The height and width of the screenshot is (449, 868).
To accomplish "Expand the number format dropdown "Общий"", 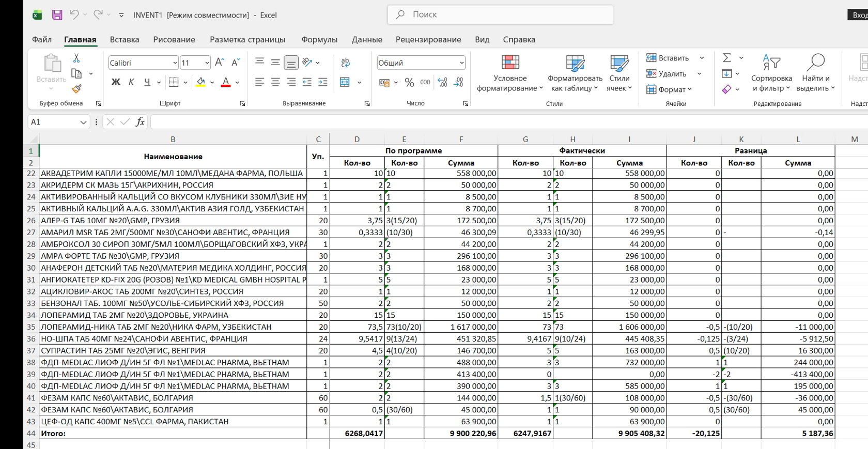I will click(461, 63).
